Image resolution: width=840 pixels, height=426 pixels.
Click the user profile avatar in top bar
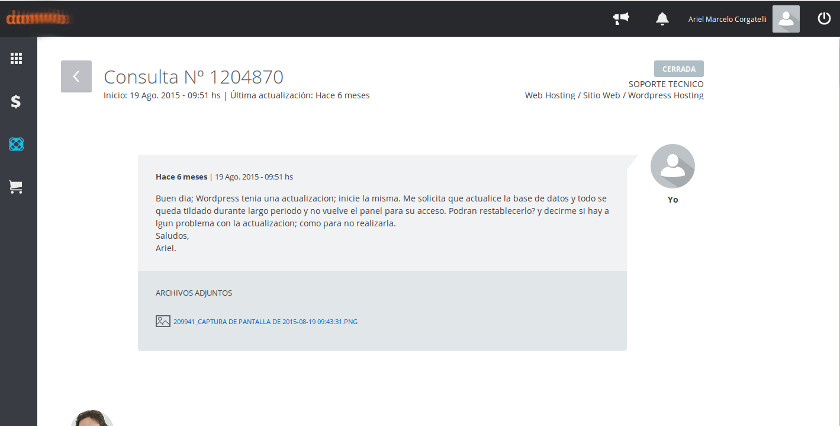click(786, 19)
